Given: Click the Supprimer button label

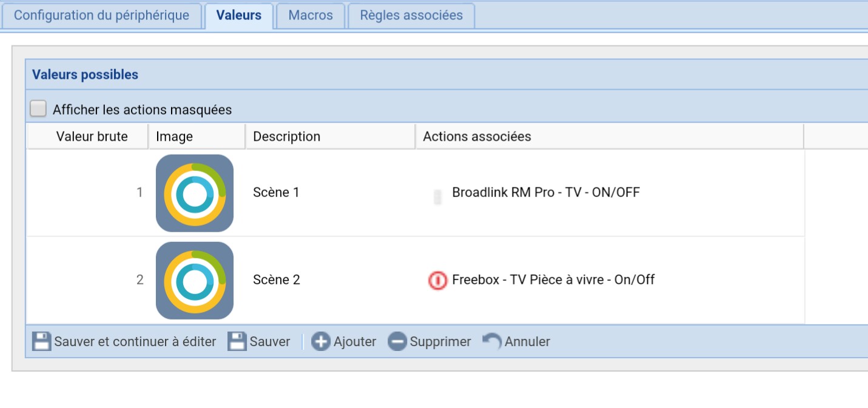Looking at the screenshot, I should point(440,341).
